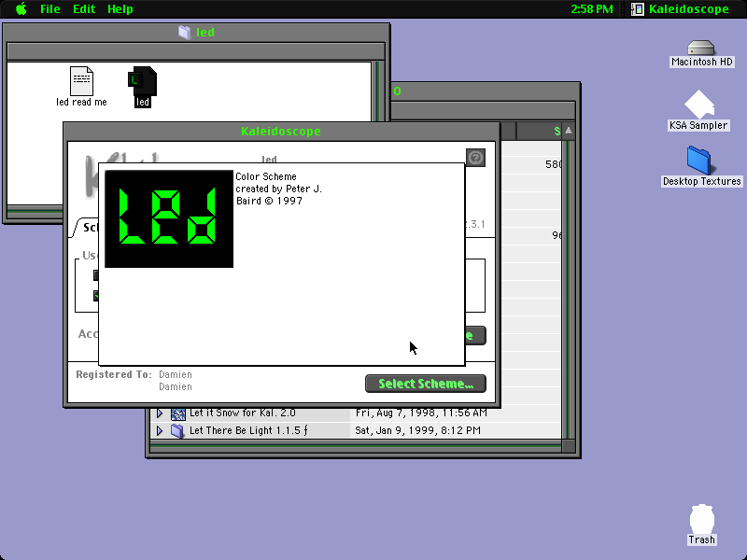The width and height of the screenshot is (747, 560).
Task: Click the Fri, Aug 7, 1998 date cell
Action: pos(421,413)
